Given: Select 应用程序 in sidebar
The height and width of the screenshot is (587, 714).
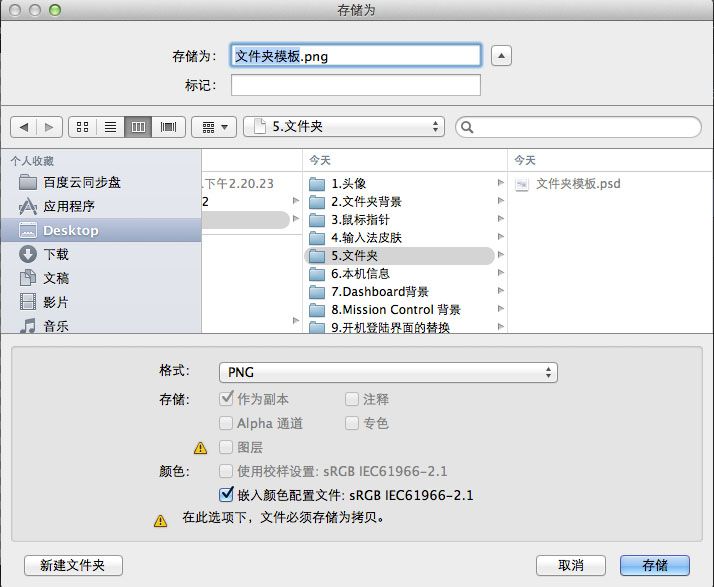Looking at the screenshot, I should pos(68,206).
